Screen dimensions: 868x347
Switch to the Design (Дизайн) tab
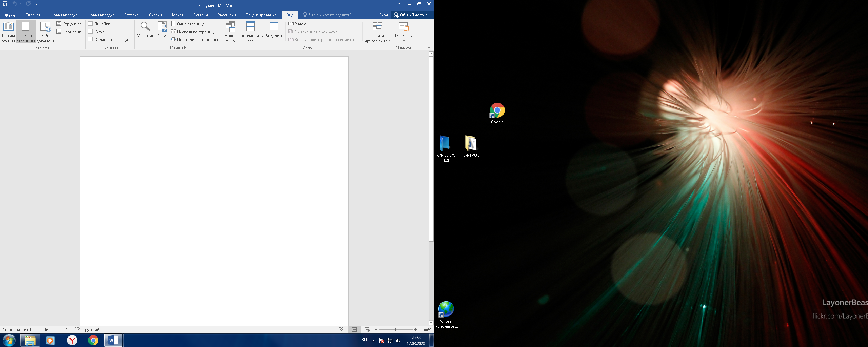[155, 15]
